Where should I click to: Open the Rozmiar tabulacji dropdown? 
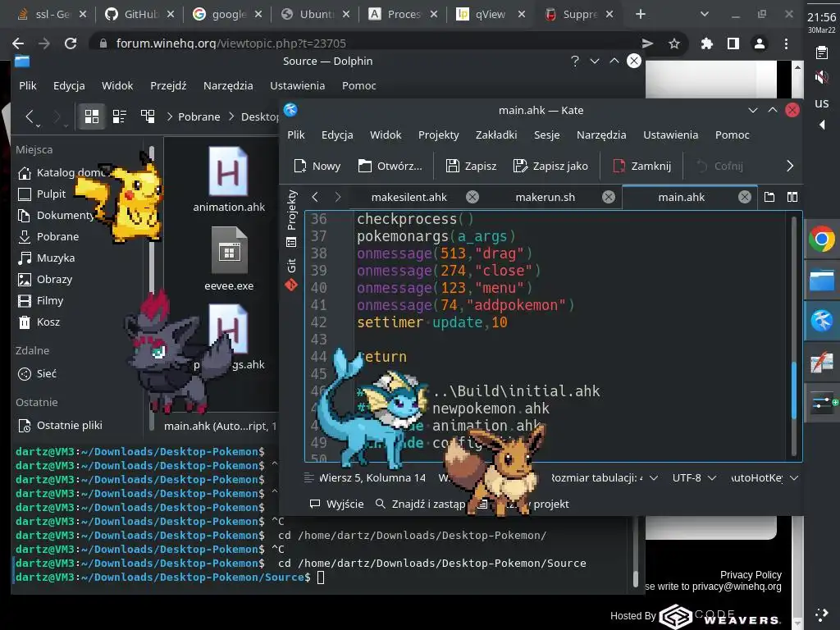click(605, 477)
